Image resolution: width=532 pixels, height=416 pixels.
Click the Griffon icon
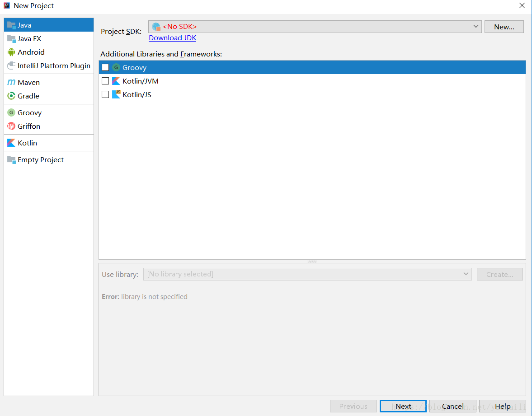[x=11, y=126]
